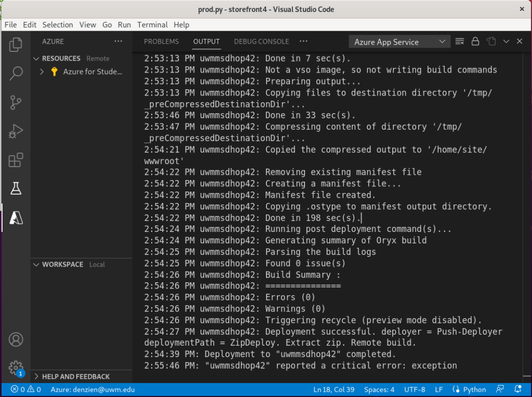Change the LF end of line sequence
The image size is (532, 397).
438,389
